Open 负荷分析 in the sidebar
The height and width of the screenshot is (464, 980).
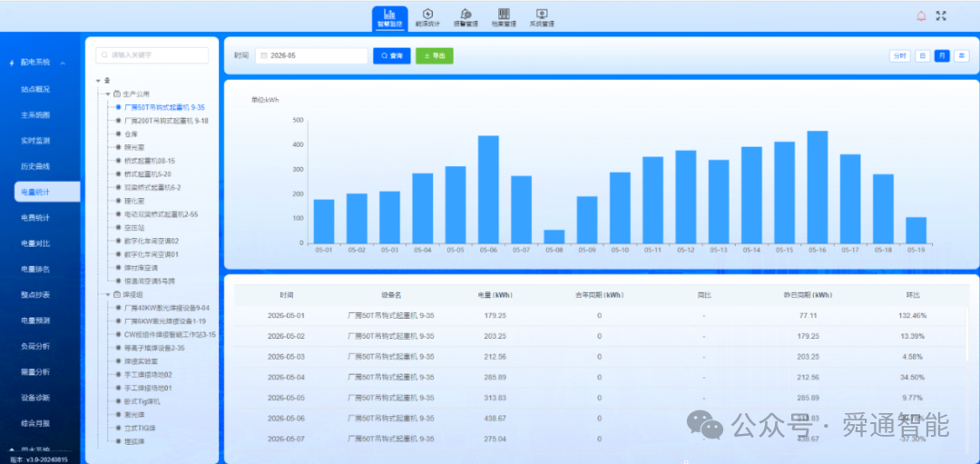click(x=35, y=346)
